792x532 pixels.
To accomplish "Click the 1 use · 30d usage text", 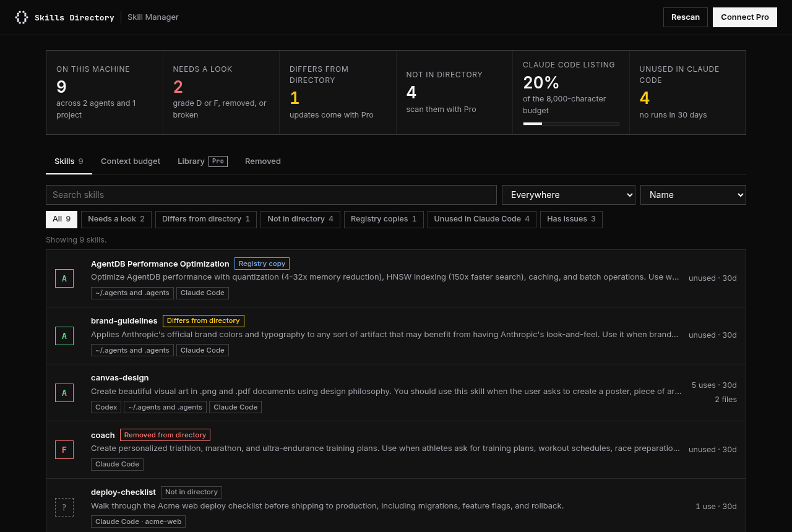I will coord(716,507).
